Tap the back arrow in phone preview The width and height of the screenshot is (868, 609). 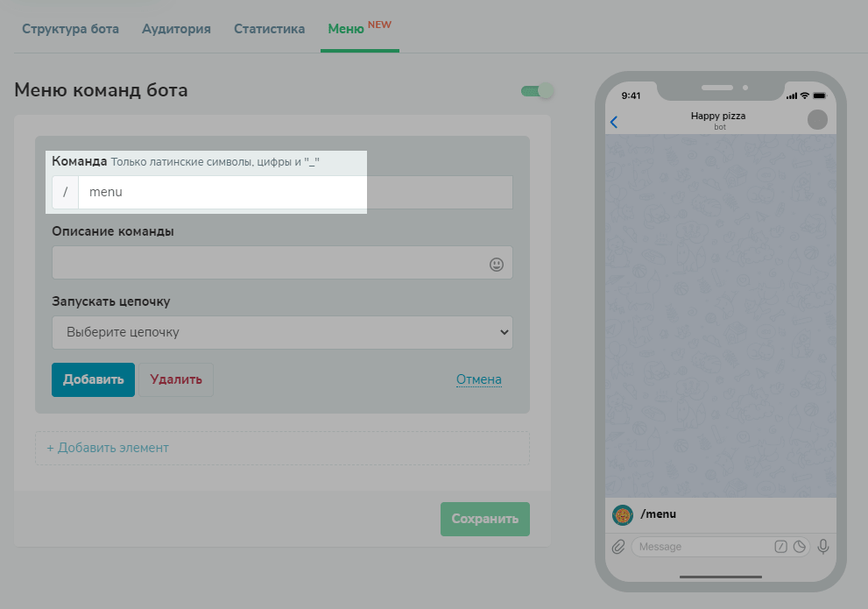tap(614, 122)
